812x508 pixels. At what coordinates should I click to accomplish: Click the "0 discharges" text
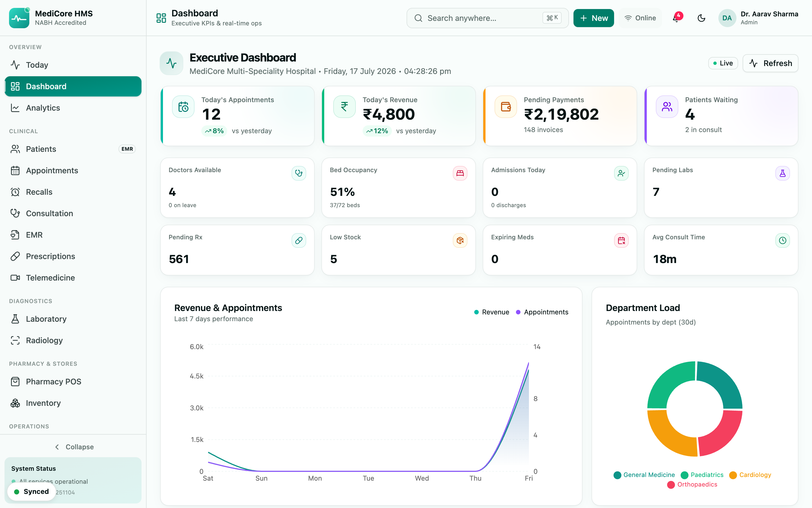tap(508, 205)
